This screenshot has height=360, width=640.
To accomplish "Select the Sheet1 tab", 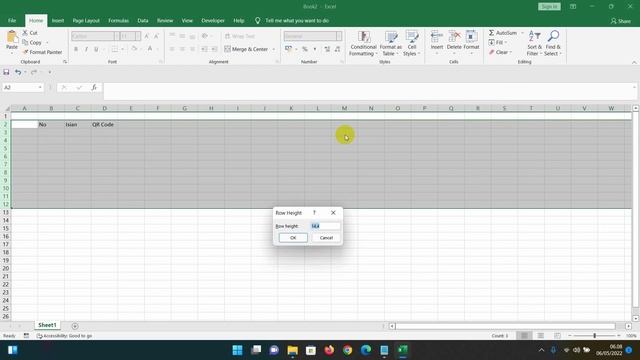I will (47, 325).
